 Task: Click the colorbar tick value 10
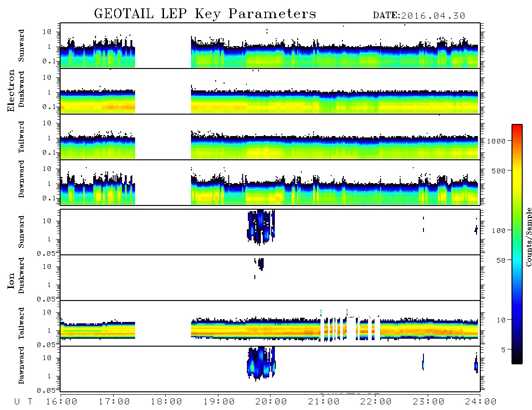coord(500,320)
